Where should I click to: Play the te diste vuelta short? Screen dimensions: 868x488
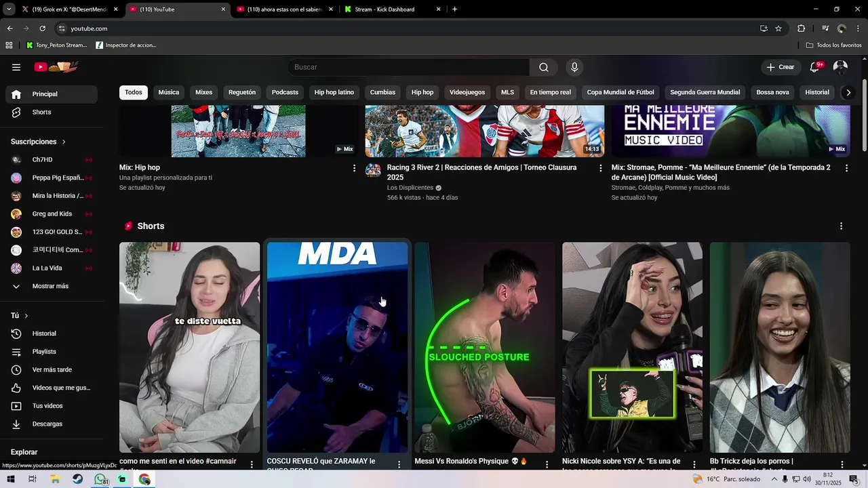tap(189, 347)
